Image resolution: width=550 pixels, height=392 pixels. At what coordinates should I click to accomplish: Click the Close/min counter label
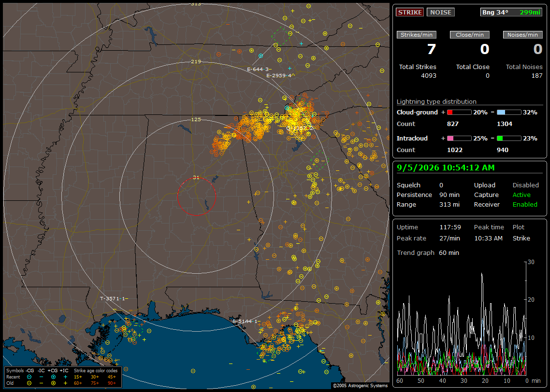click(470, 35)
